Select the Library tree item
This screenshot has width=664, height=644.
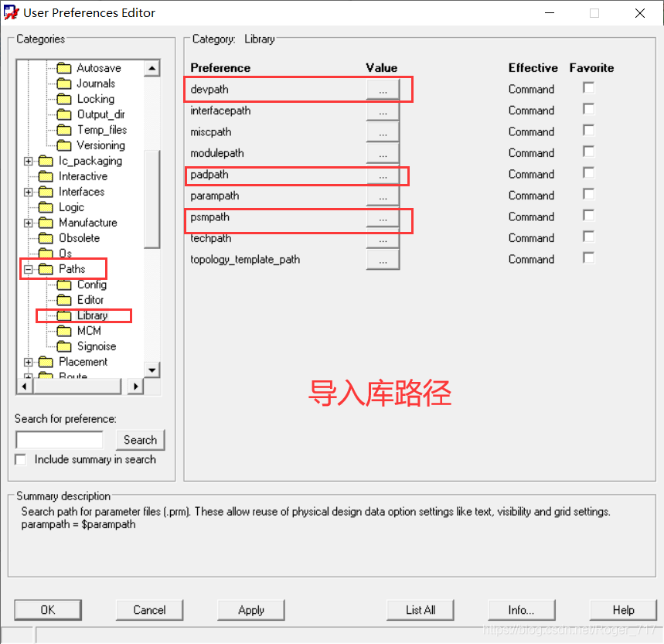click(92, 315)
